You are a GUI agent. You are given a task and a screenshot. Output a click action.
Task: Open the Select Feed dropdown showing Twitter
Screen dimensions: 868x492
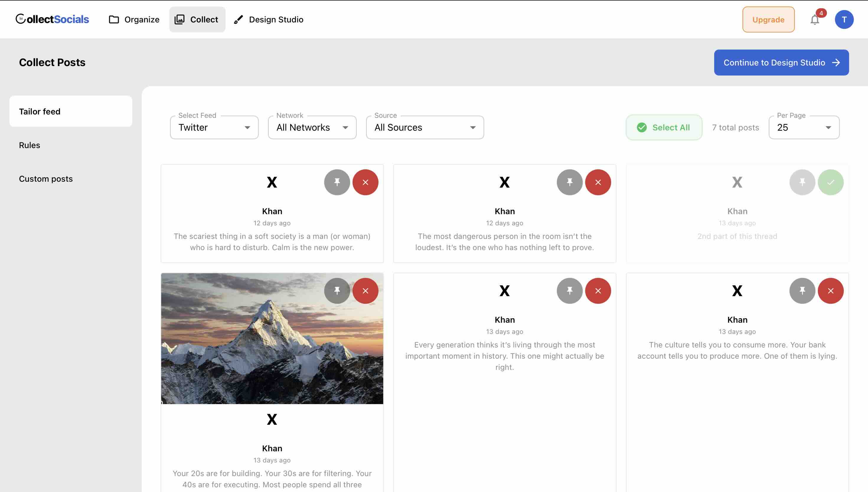214,127
